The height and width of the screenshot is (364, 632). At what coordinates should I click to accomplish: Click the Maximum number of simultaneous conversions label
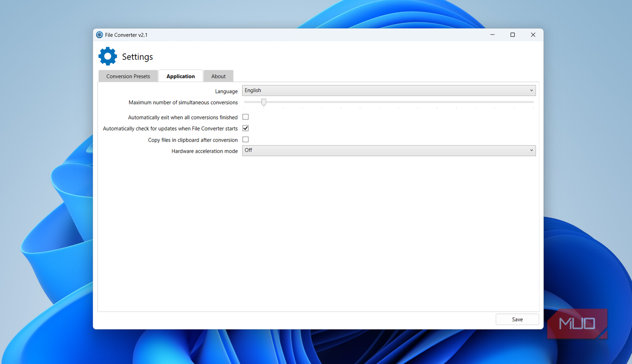point(183,102)
